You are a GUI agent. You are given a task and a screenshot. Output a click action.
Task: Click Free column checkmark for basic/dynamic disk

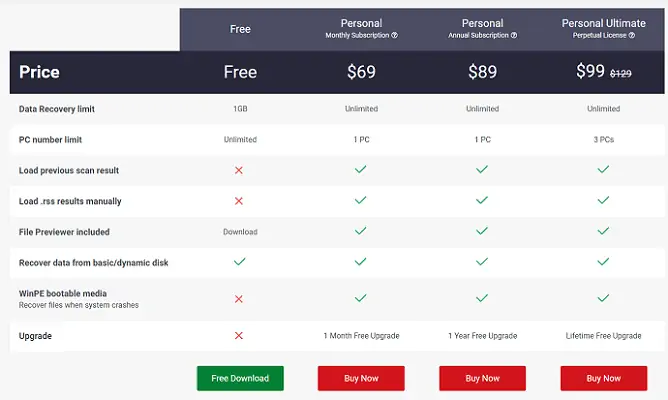pyautogui.click(x=239, y=262)
